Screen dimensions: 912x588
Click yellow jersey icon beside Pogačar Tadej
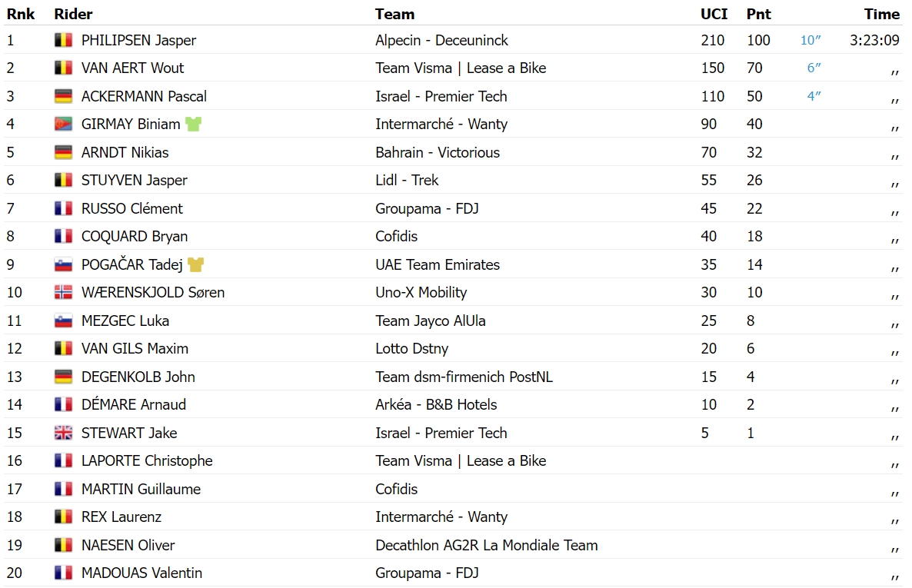pos(195,264)
